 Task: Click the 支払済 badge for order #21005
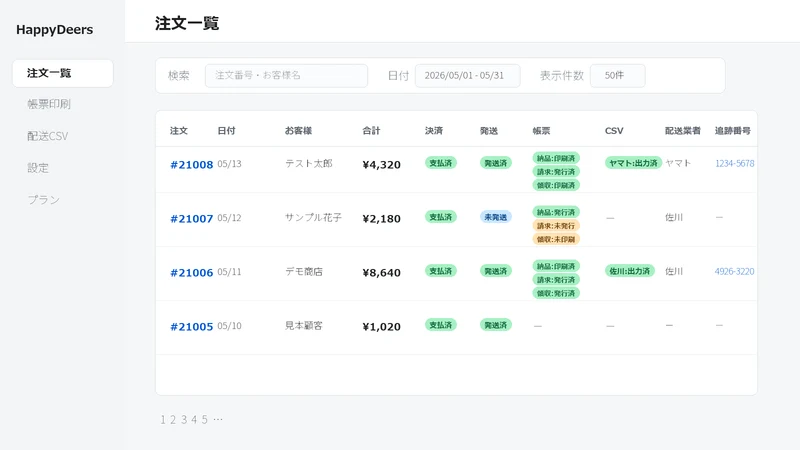click(440, 326)
